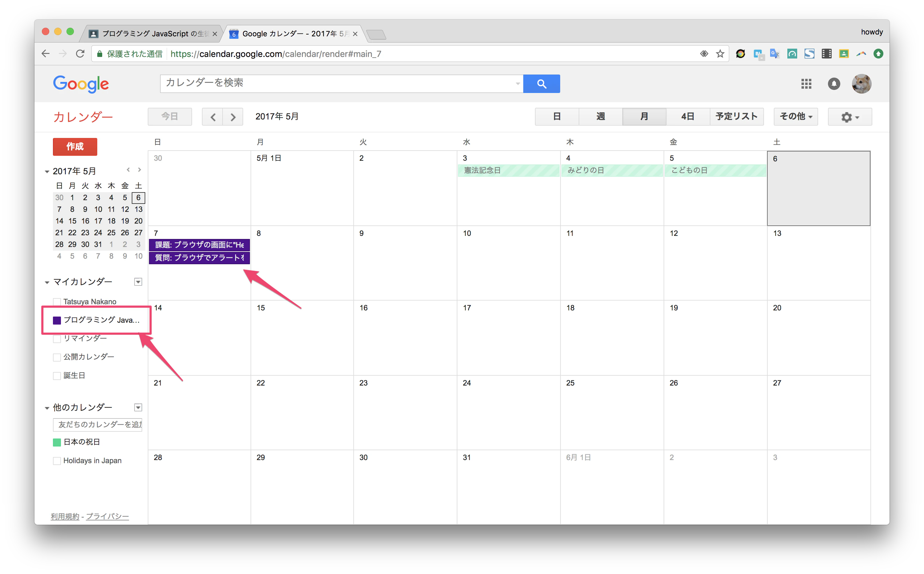Click the Google logo
924x574 pixels.
click(x=81, y=84)
